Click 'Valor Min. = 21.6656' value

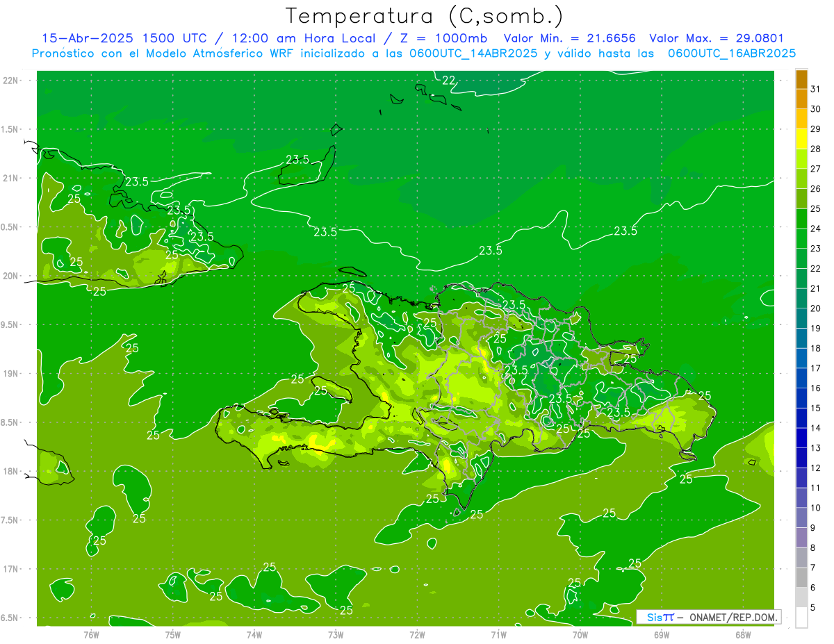569,38
